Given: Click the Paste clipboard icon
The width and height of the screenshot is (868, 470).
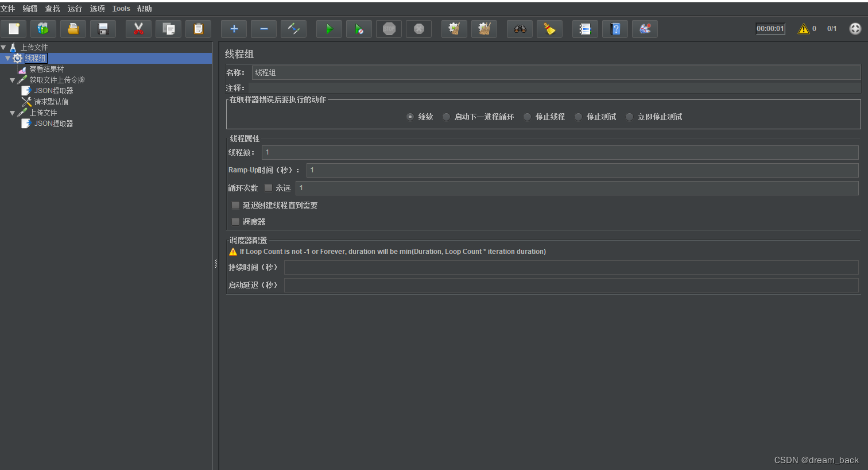Looking at the screenshot, I should point(198,29).
